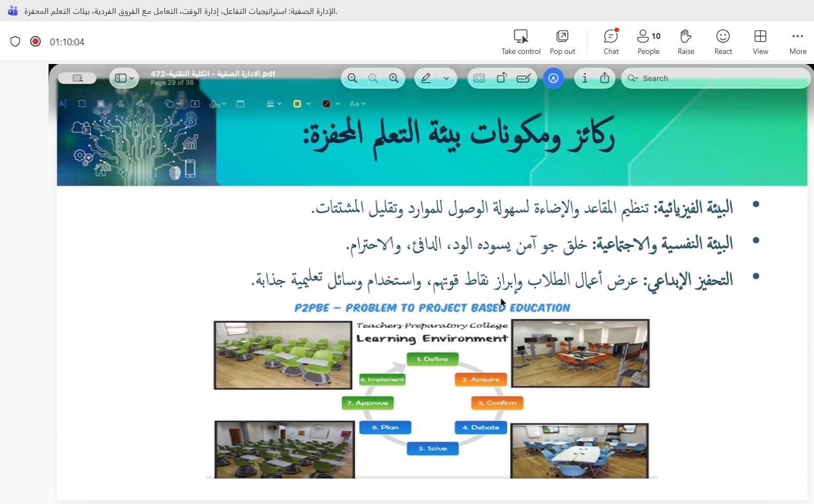Pick the yellow border color swatch
This screenshot has height=504, width=814.
(x=297, y=104)
